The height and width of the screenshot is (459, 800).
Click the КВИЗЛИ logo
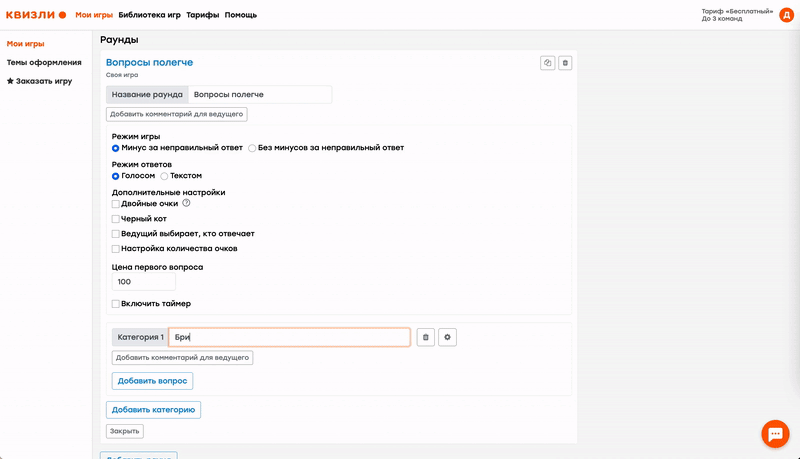[36, 15]
